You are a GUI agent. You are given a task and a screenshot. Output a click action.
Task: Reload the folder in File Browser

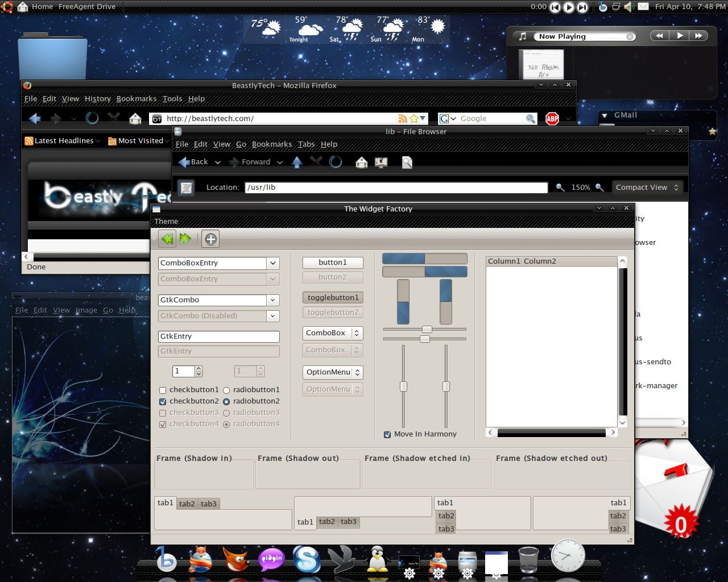point(336,162)
